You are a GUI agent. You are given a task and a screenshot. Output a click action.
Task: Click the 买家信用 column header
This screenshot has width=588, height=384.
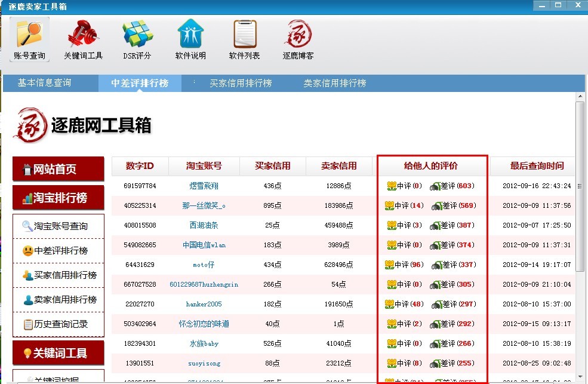pos(273,166)
